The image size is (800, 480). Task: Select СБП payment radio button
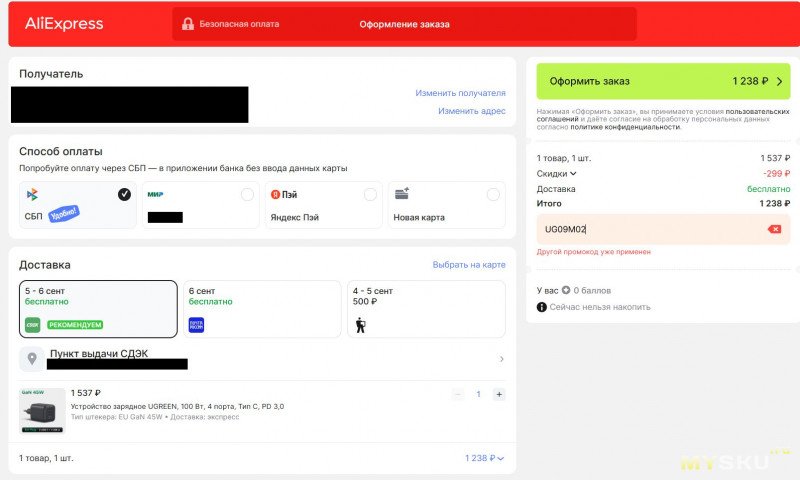[x=124, y=194]
